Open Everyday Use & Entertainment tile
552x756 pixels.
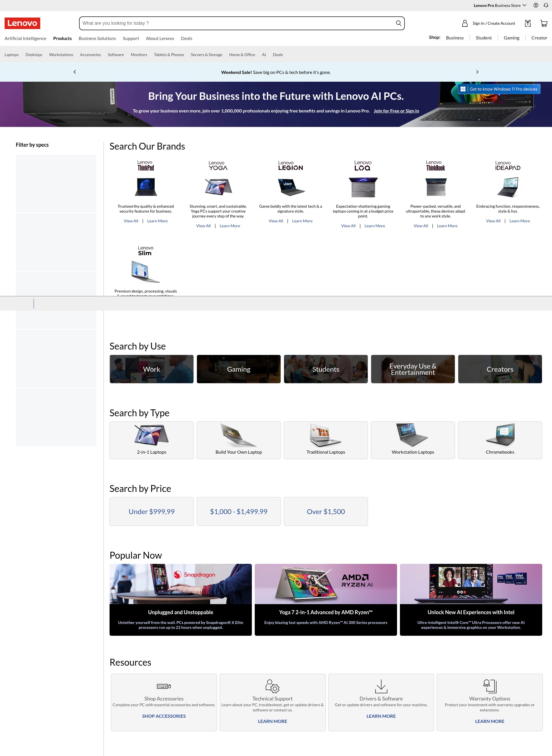tap(413, 369)
